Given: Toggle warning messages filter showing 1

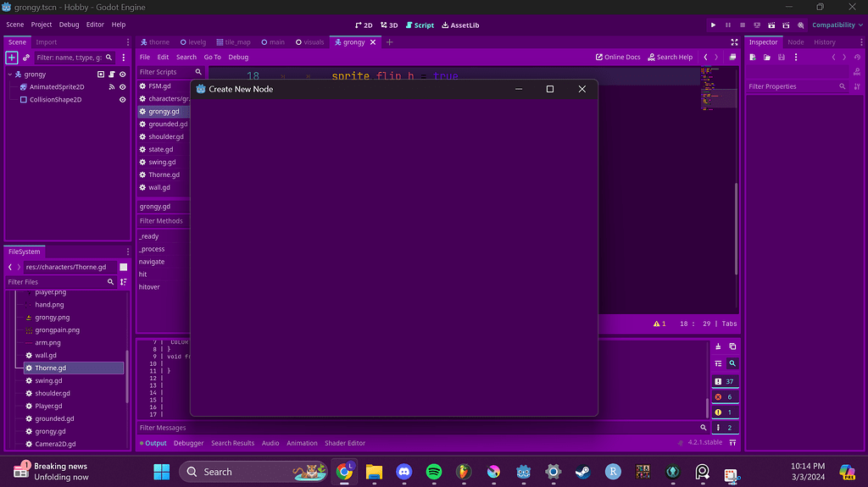Looking at the screenshot, I should pyautogui.click(x=726, y=412).
